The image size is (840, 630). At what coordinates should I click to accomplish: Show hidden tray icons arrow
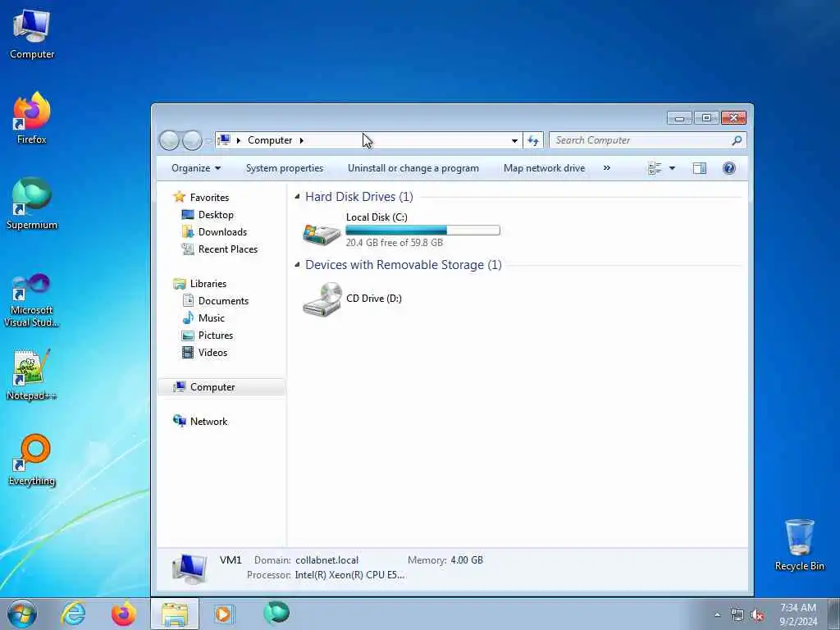pyautogui.click(x=717, y=615)
